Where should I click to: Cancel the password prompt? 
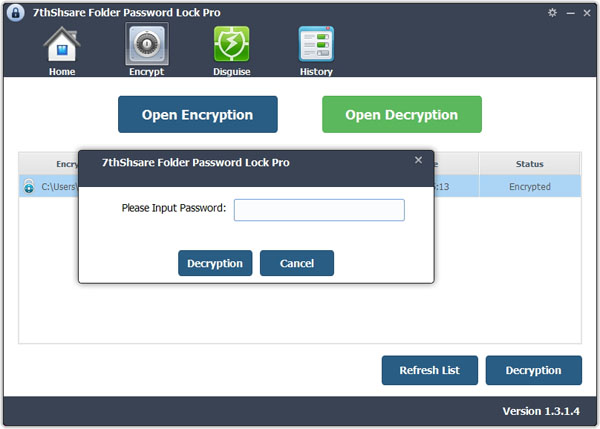tap(297, 263)
